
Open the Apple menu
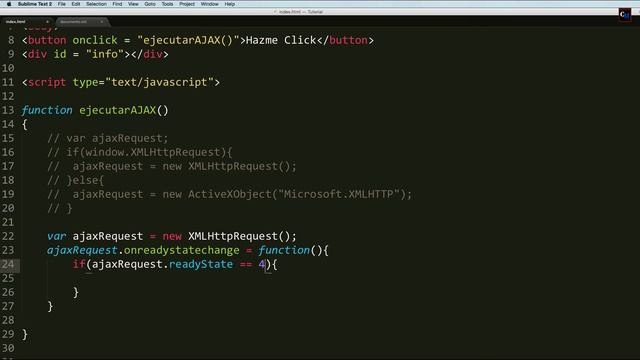[x=9, y=4]
